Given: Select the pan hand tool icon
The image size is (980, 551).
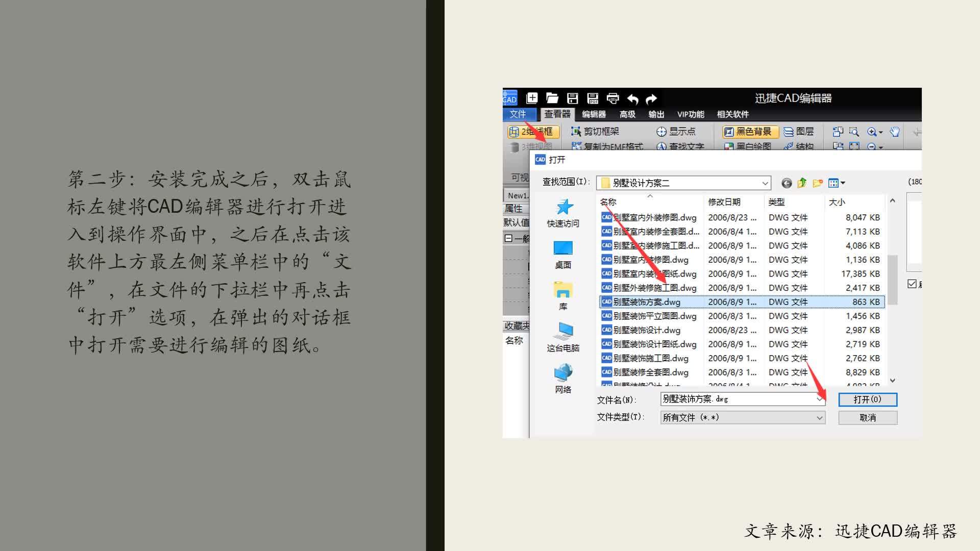Looking at the screenshot, I should 895,132.
